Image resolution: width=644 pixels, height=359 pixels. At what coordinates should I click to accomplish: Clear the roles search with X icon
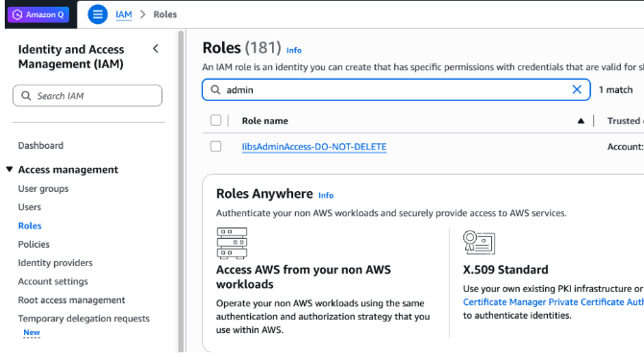(577, 89)
